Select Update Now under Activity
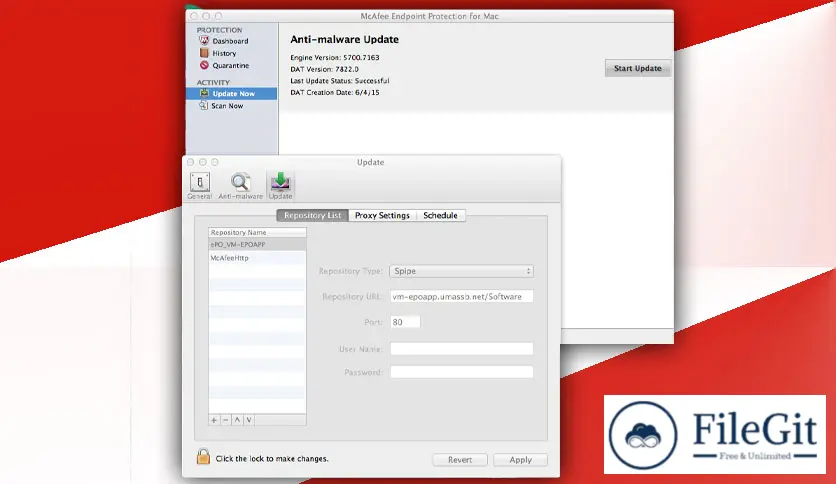This screenshot has width=836, height=484. tap(231, 94)
